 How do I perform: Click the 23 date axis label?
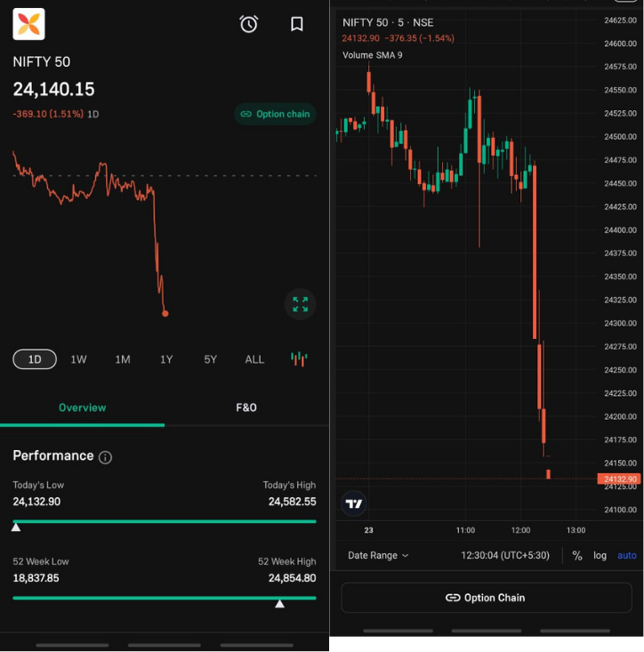(369, 530)
